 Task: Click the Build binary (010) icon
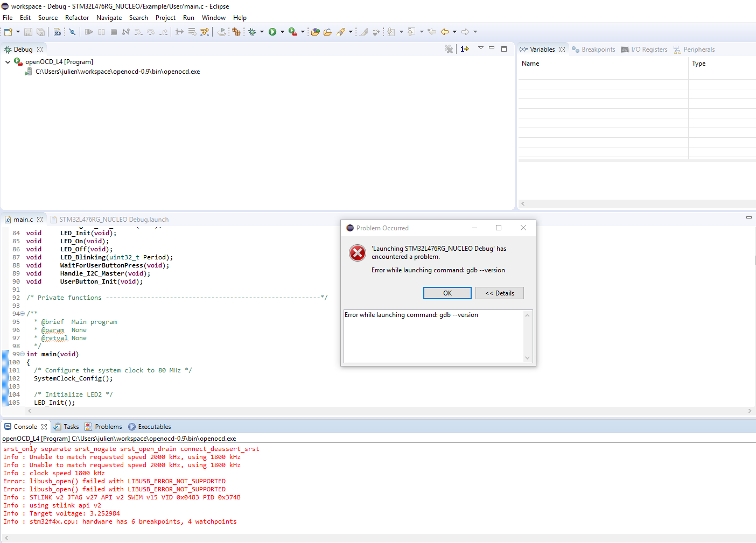[x=57, y=32]
